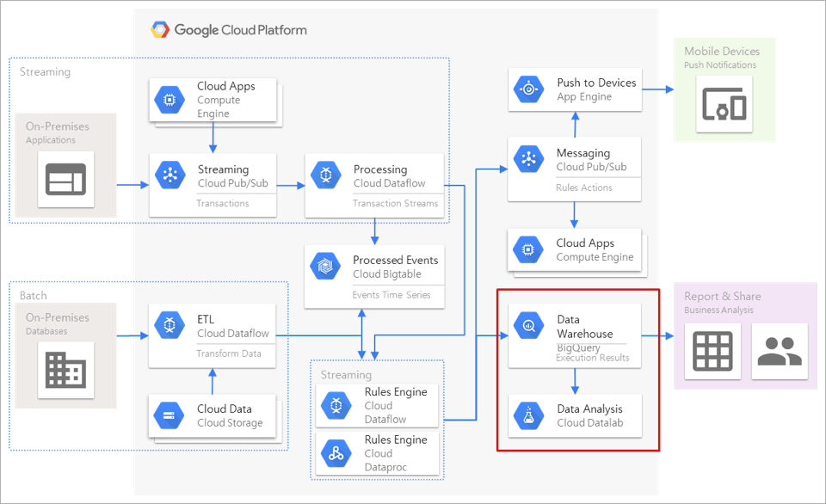Click the Dataflow icon next to Processing
Image resolution: width=826 pixels, height=504 pixels.
[326, 175]
